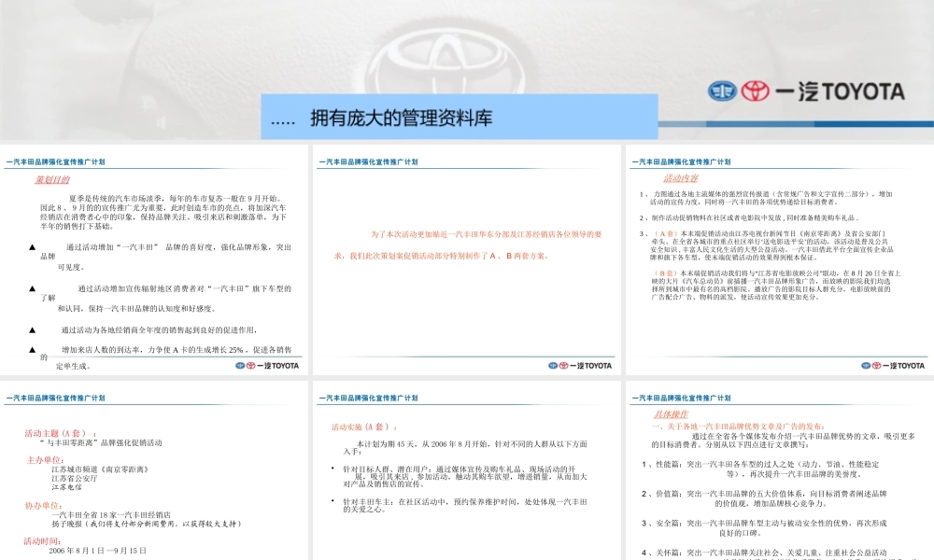Open the 活动主题（A套） slide thumbnail
The image size is (934, 560).
154,470
